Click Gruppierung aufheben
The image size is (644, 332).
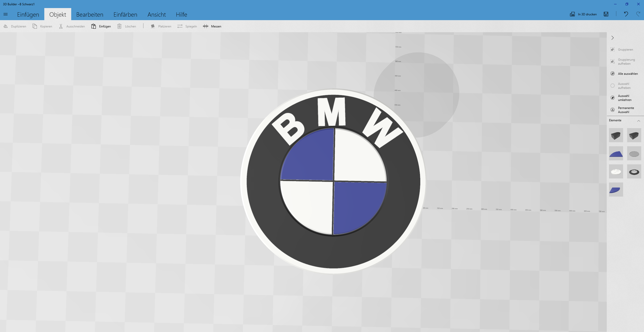623,62
